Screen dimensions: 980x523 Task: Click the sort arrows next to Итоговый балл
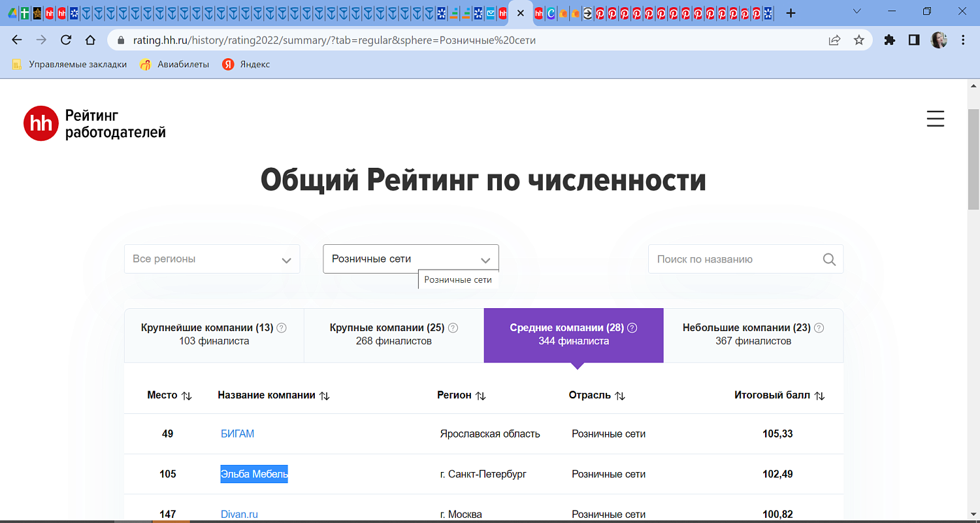click(819, 395)
